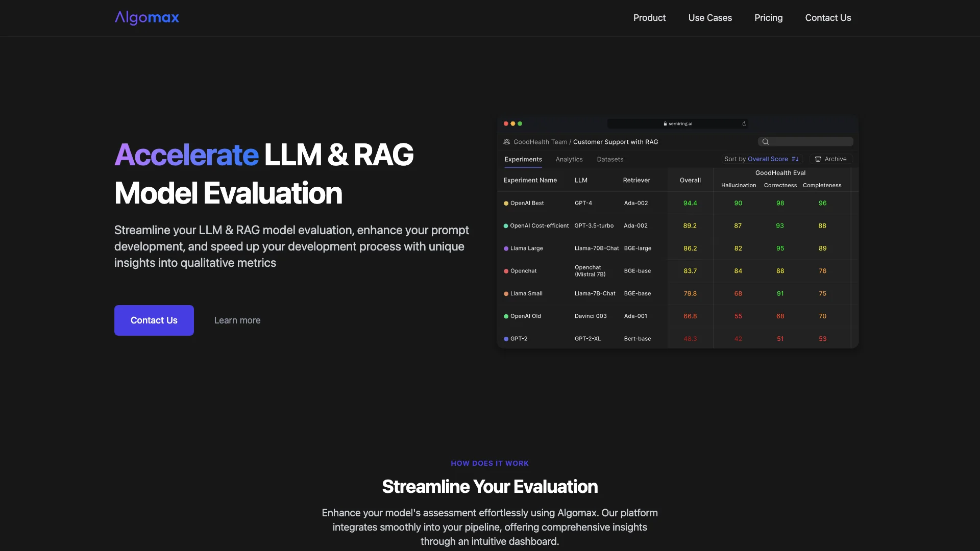Select the OpenAI Old experiment name
This screenshot has height=551, width=980.
click(x=526, y=316)
